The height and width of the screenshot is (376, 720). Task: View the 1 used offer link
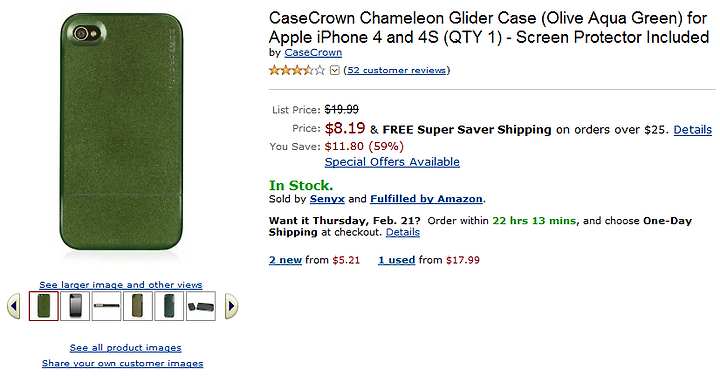click(x=397, y=260)
